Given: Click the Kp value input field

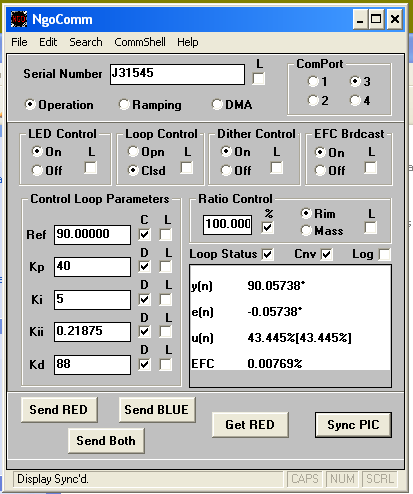Looking at the screenshot, I should pyautogui.click(x=92, y=267).
